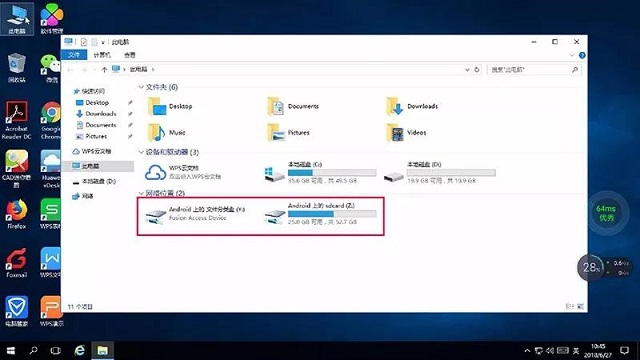640x360 pixels.
Task: Show hidden system tray icons
Action: click(527, 351)
